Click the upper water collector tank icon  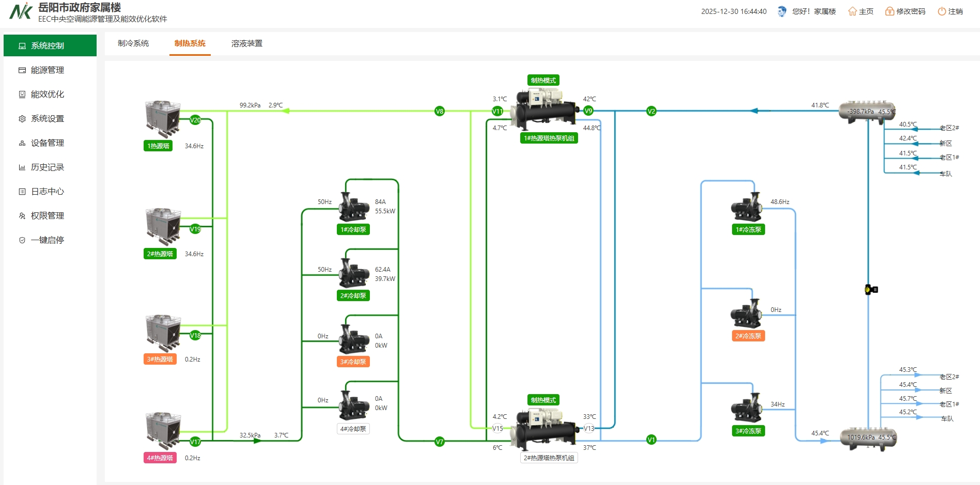[867, 111]
